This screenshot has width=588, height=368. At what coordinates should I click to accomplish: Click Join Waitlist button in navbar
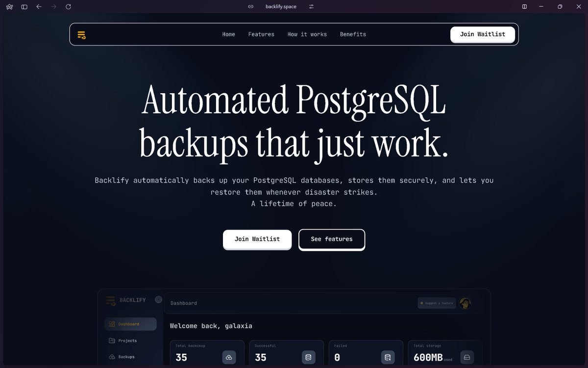coord(483,34)
